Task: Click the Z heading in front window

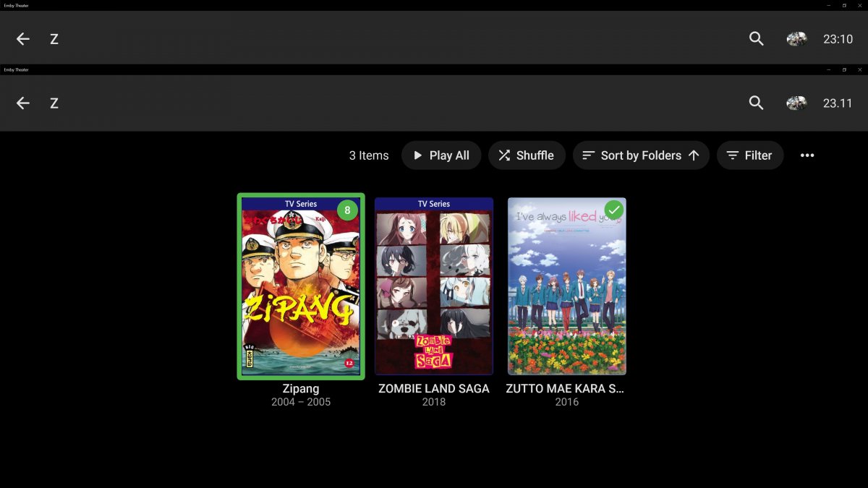Action: coord(54,103)
